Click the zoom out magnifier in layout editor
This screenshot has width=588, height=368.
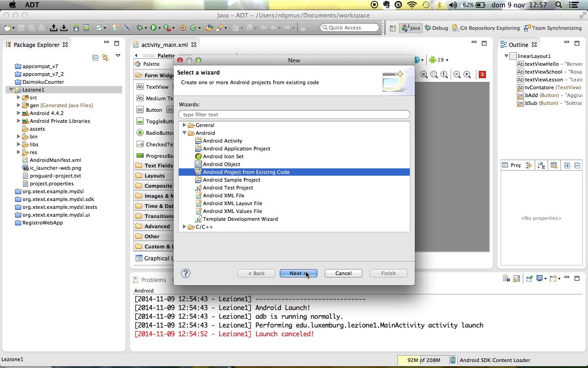pyautogui.click(x=457, y=75)
